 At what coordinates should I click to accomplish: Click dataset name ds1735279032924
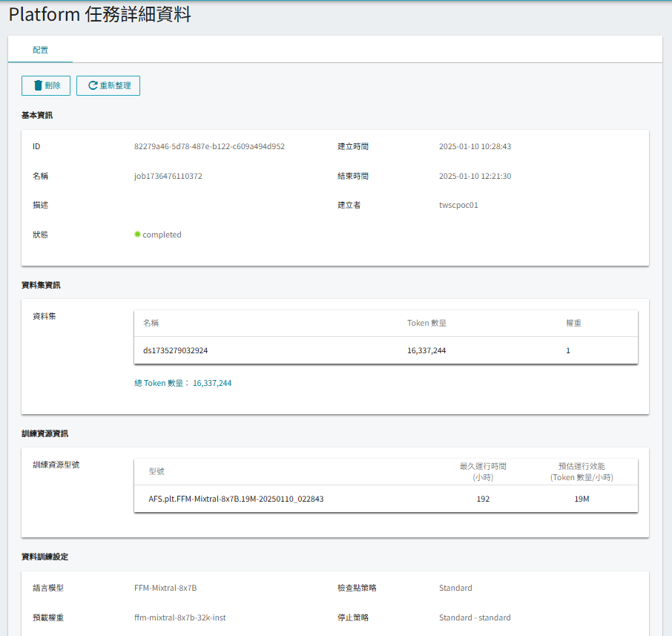click(175, 350)
